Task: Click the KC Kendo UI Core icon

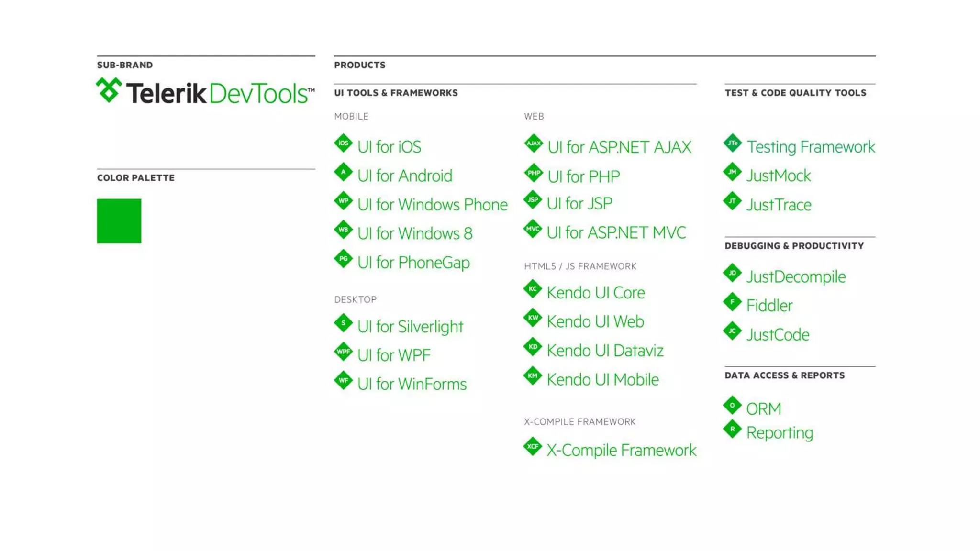Action: pos(532,289)
